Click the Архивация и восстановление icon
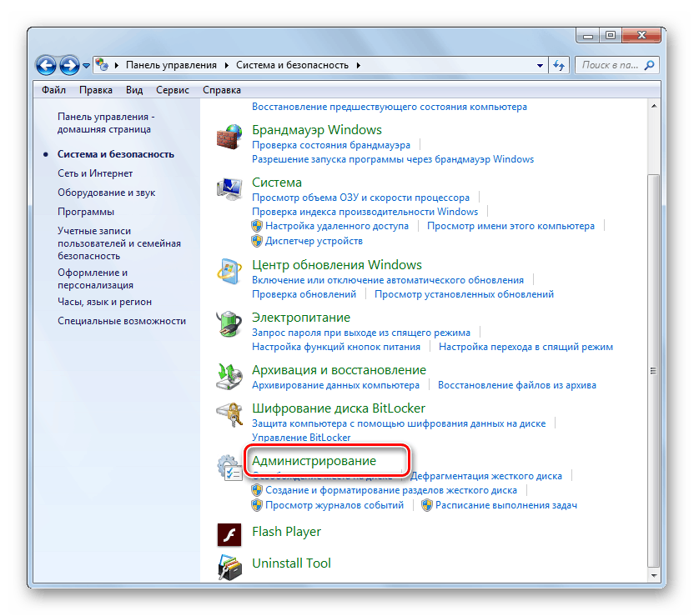 tap(229, 375)
